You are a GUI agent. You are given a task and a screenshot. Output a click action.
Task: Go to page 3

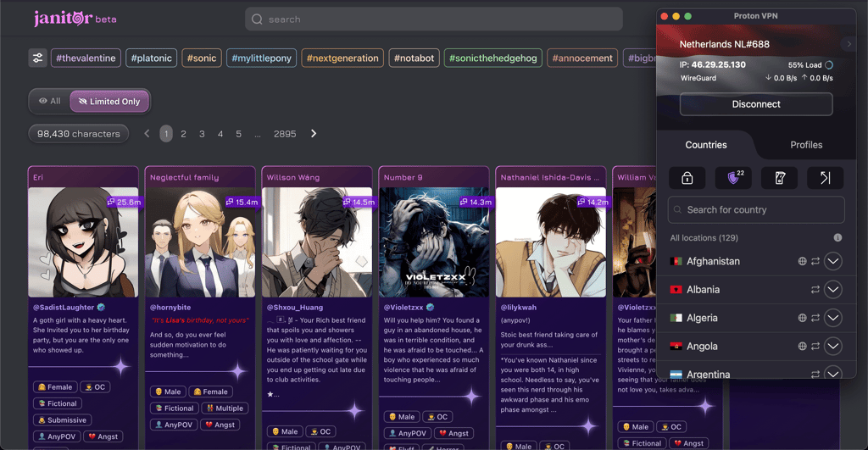(202, 134)
